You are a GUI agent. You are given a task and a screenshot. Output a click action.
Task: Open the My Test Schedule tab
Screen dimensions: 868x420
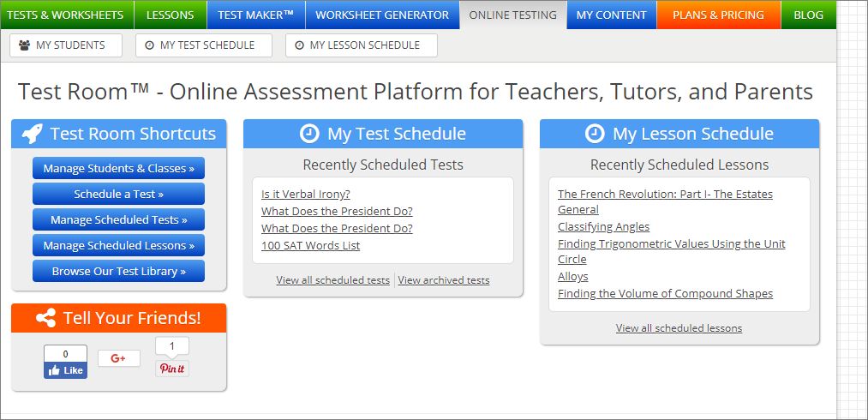coord(203,45)
